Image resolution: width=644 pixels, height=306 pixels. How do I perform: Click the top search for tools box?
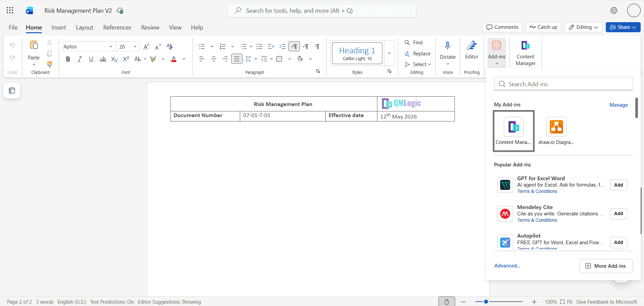322,10
